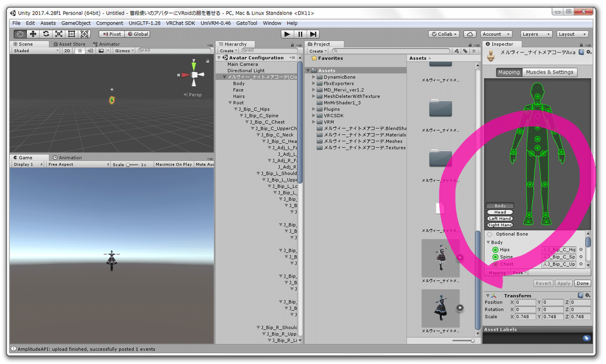
Task: Toggle Global handle rotation mode
Action: [137, 34]
